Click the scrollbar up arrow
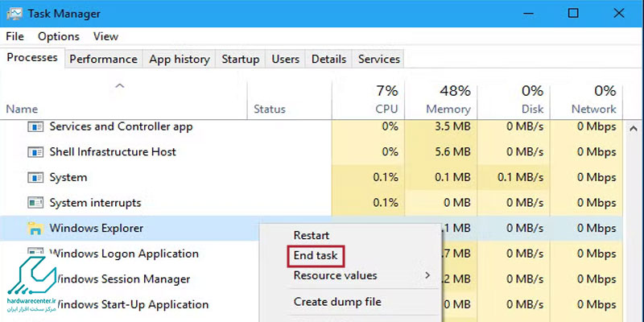The height and width of the screenshot is (322, 644). pos(634,129)
